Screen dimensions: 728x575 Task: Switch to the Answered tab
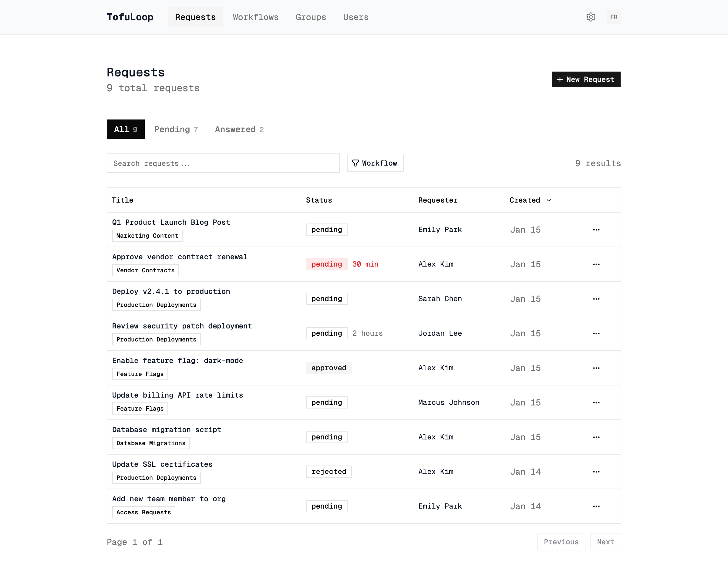239,129
